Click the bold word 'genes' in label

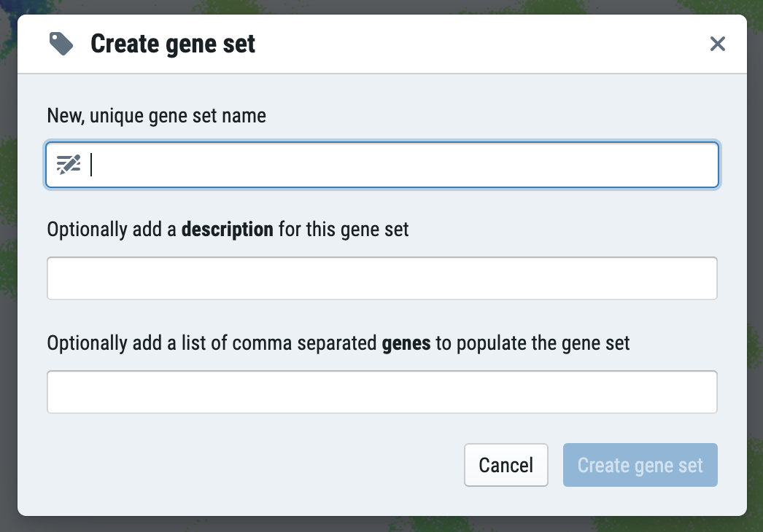point(406,343)
